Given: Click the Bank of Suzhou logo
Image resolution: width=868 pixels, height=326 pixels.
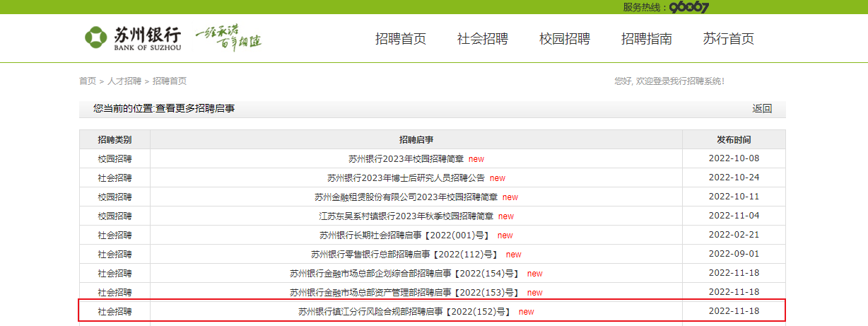Looking at the screenshot, I should (x=132, y=38).
